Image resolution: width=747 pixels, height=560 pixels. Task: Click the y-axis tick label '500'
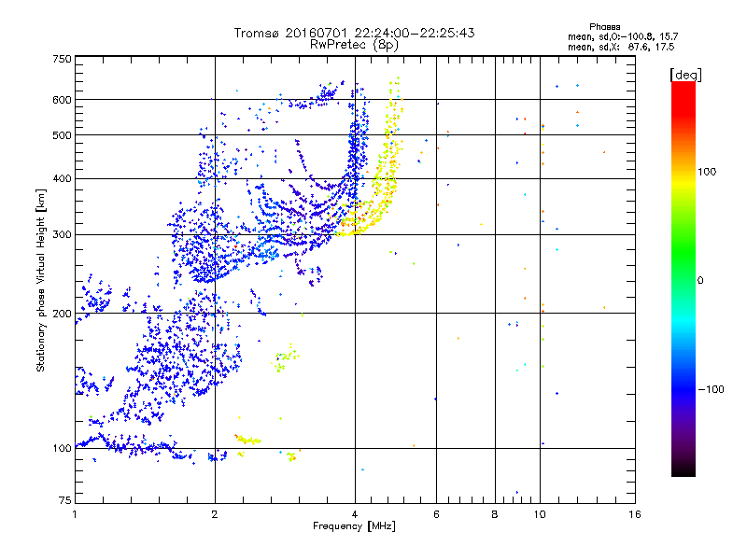[x=62, y=135]
